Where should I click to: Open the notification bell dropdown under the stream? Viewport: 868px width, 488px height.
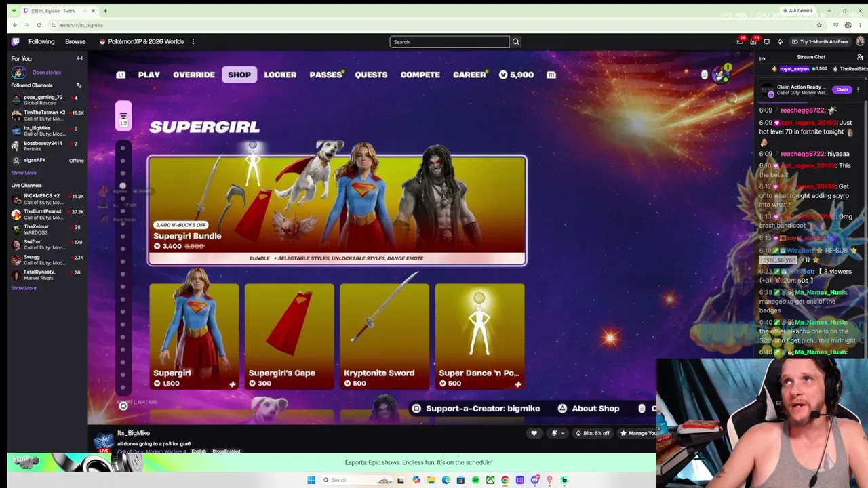point(557,433)
